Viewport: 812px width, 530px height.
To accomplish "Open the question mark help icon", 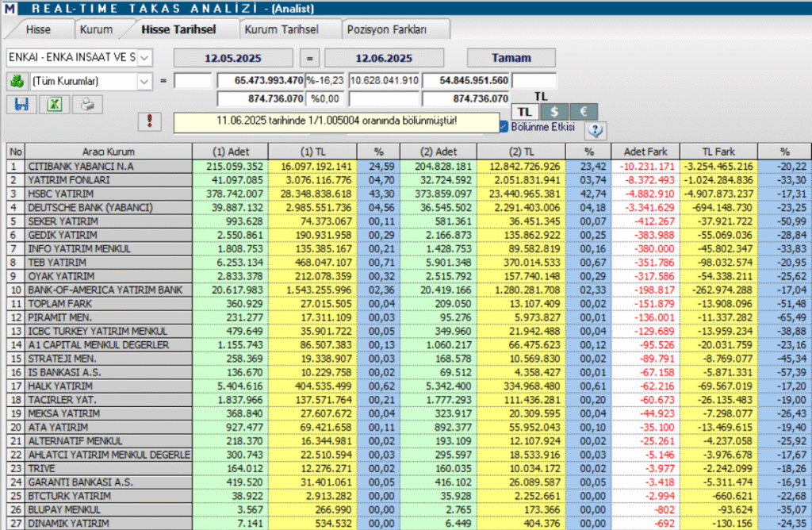I will point(596,130).
